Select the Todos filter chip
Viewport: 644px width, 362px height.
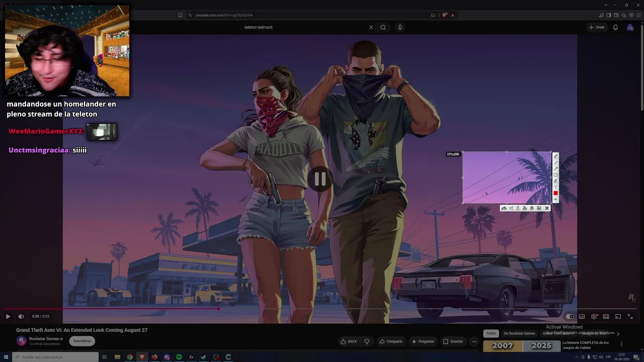(x=491, y=333)
